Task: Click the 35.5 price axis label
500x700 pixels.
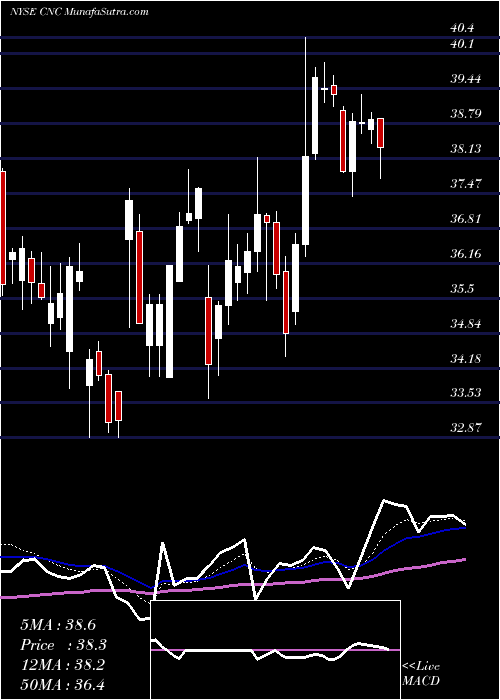Action: click(462, 288)
